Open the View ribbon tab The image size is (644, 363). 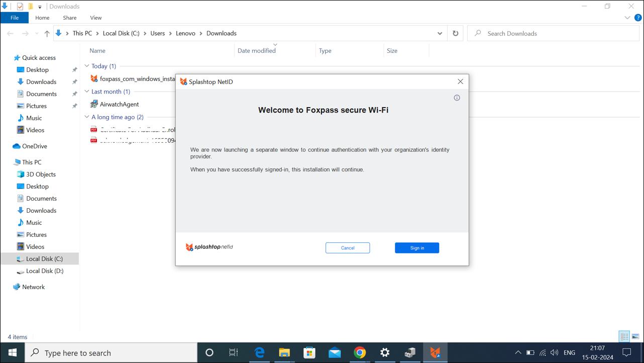(95, 18)
